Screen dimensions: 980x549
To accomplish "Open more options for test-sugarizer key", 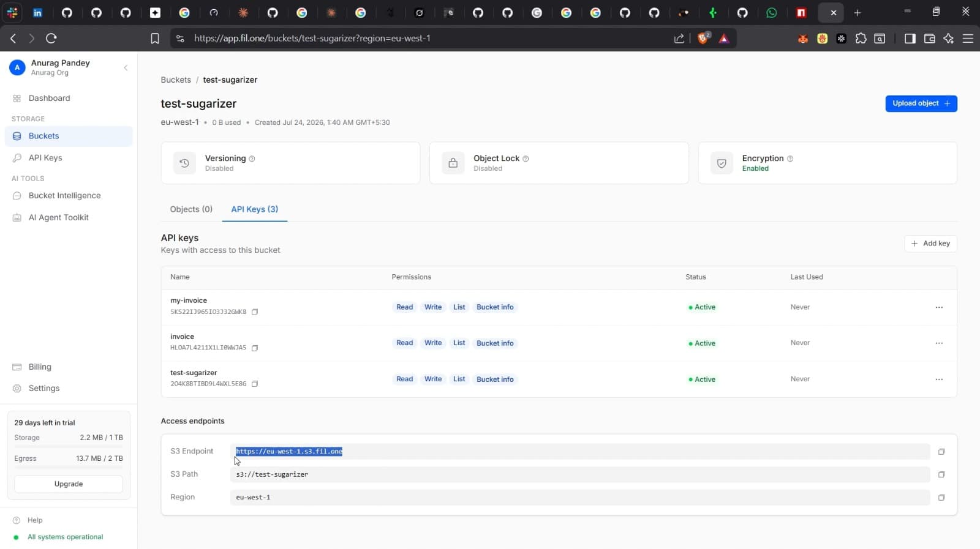I will pos(939,379).
